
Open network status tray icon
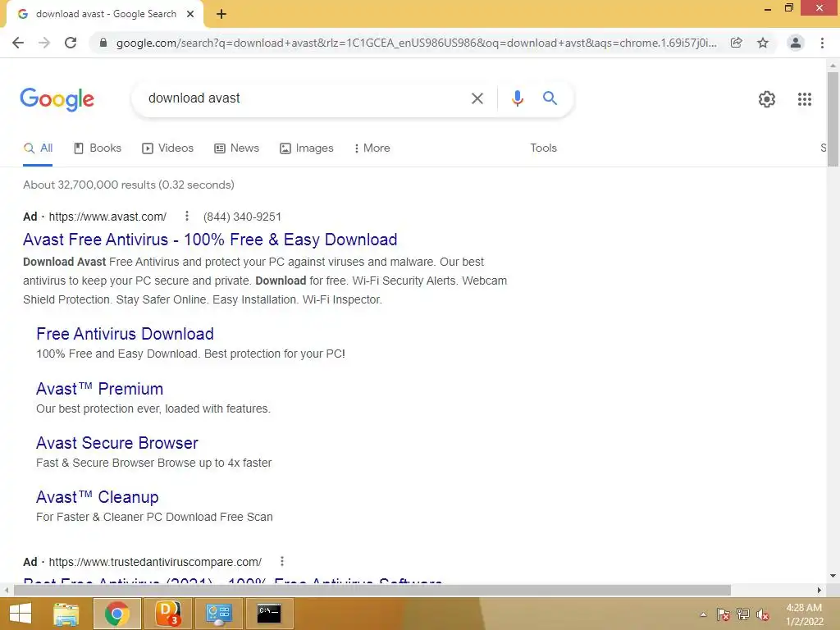click(x=742, y=614)
